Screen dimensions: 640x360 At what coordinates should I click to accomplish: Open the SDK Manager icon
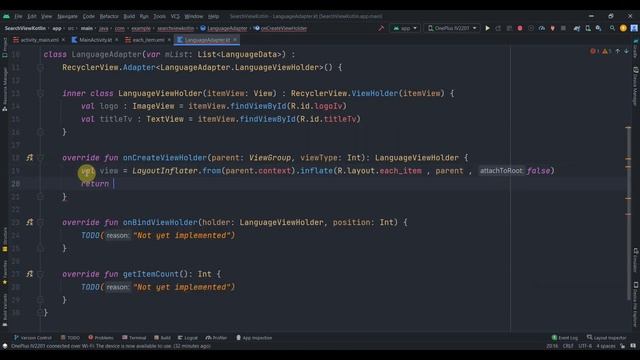click(598, 28)
